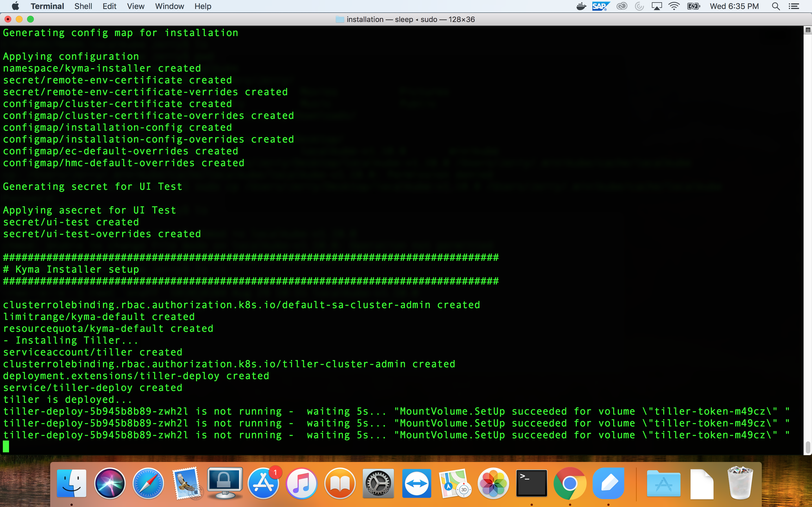
Task: Open battery status dropdown
Action: (693, 6)
